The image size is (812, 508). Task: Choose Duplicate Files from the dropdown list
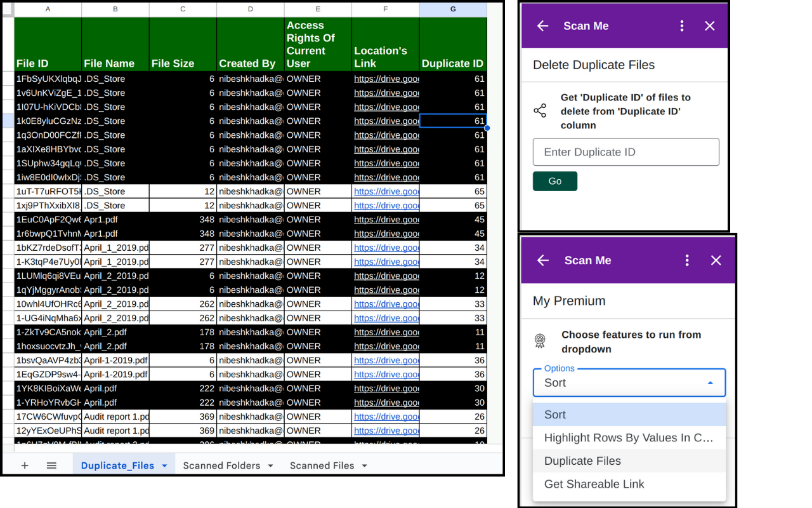point(629,461)
